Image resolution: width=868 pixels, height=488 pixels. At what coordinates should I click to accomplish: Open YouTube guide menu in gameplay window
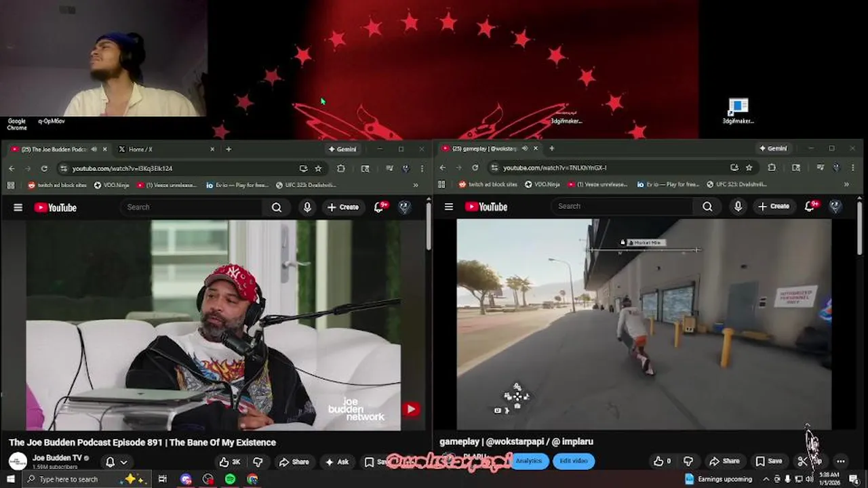coord(449,207)
